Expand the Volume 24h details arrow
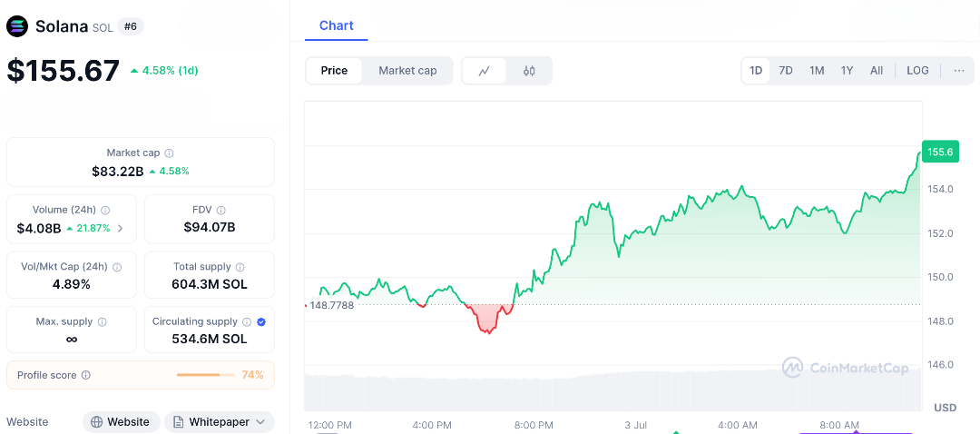The height and width of the screenshot is (434, 980). [x=121, y=229]
